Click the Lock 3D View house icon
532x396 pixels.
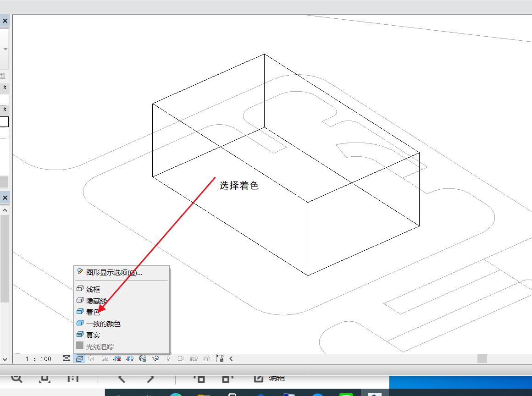[143, 359]
